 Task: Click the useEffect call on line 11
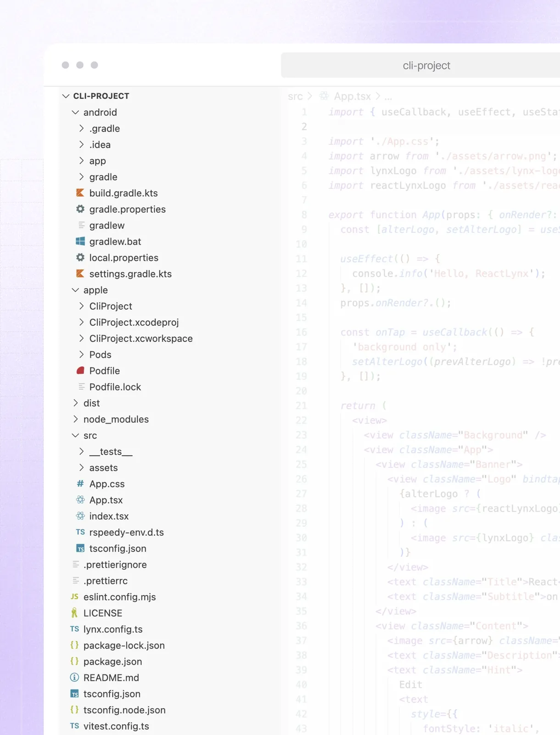click(367, 259)
